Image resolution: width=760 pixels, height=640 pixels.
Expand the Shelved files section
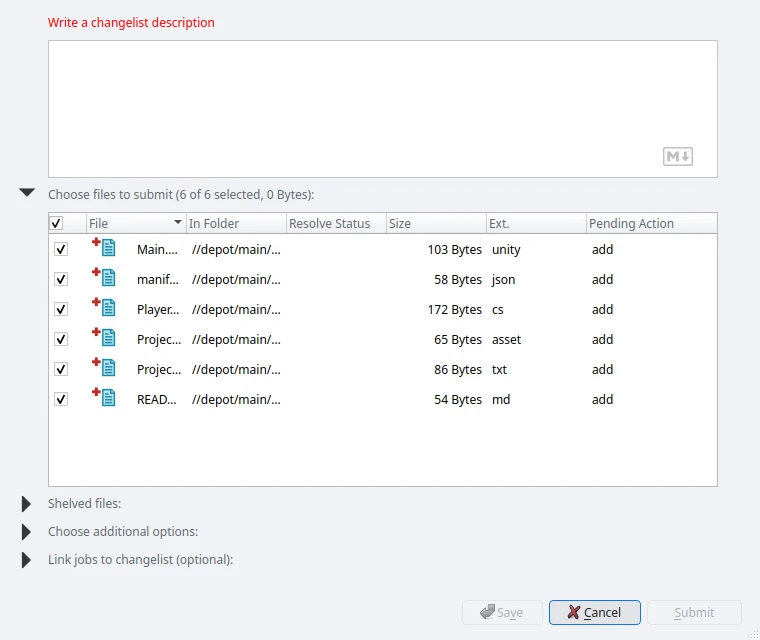click(26, 504)
